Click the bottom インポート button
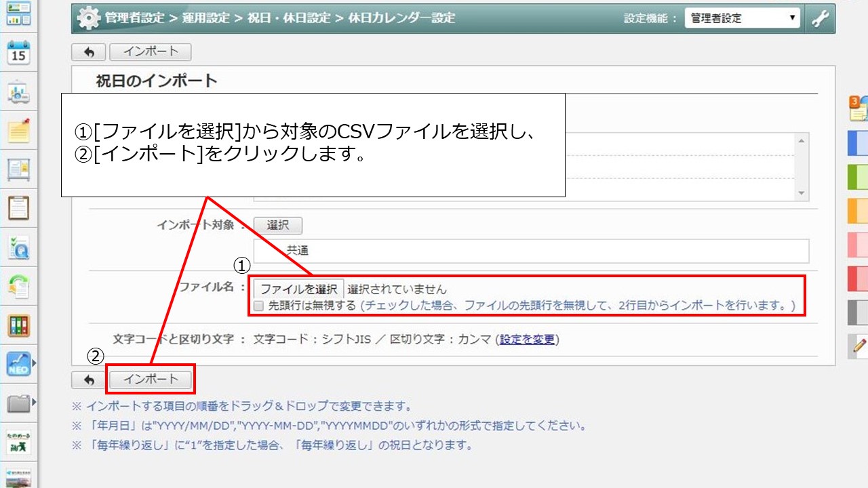 (151, 380)
